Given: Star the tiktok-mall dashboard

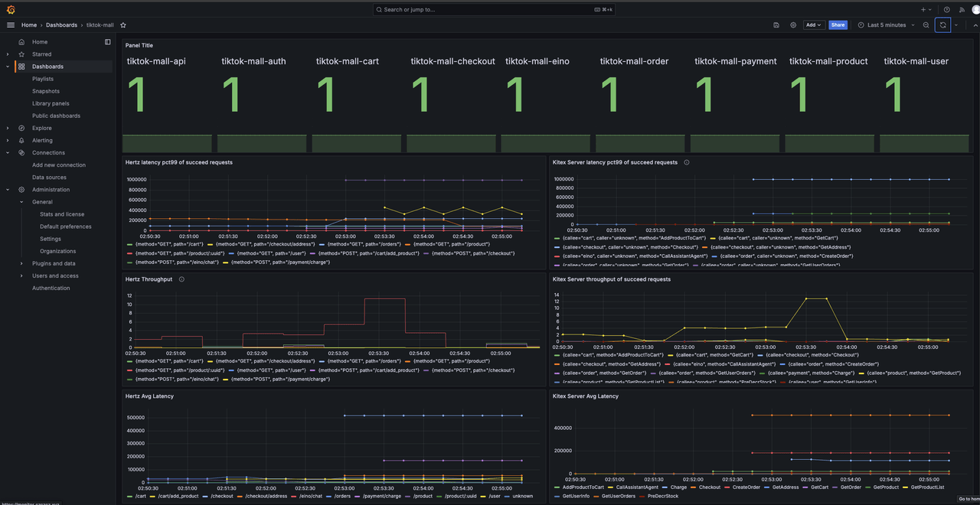Looking at the screenshot, I should pos(123,25).
